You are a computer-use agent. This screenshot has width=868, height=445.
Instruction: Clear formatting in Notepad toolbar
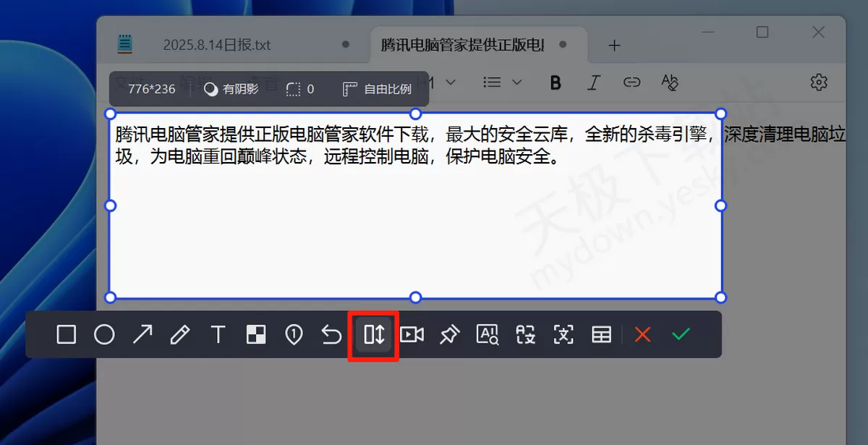pos(670,82)
